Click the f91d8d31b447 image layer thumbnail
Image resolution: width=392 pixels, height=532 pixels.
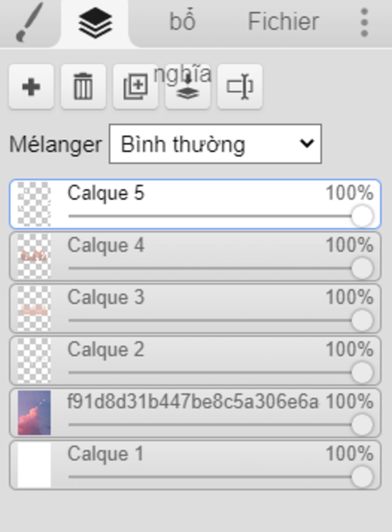34,413
